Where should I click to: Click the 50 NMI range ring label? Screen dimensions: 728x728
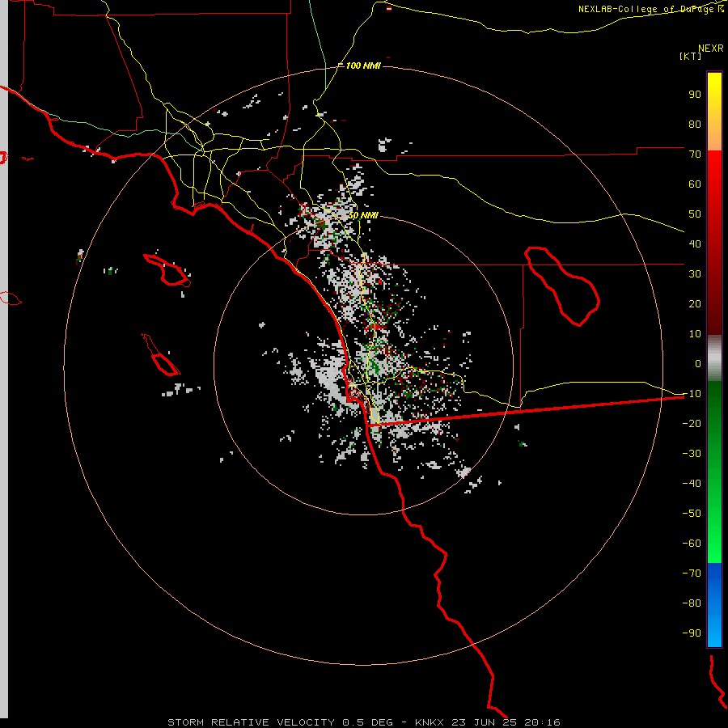pyautogui.click(x=363, y=215)
